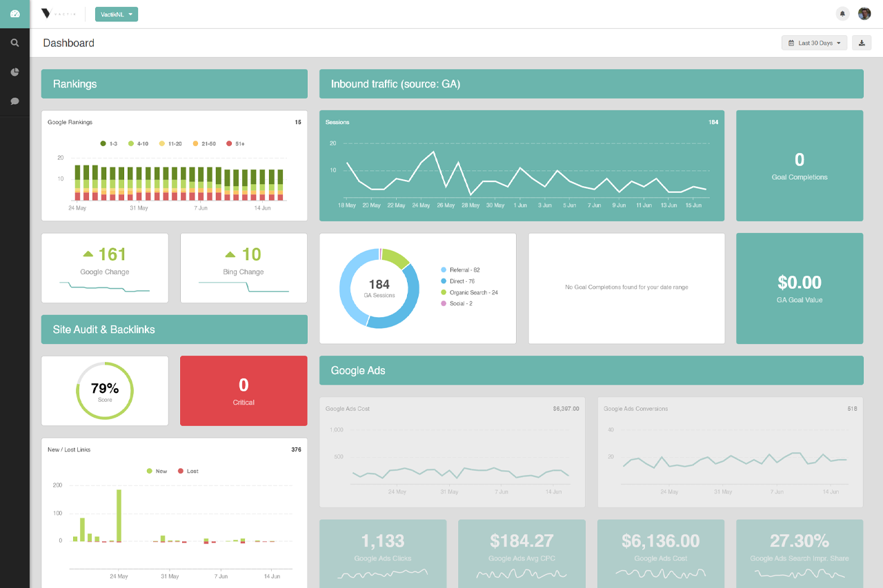Open the Last 30 Days date dropdown
Image resolution: width=883 pixels, height=588 pixels.
tap(814, 43)
